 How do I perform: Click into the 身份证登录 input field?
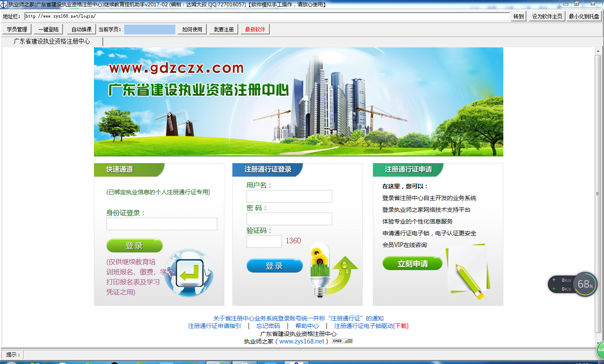pyautogui.click(x=161, y=224)
